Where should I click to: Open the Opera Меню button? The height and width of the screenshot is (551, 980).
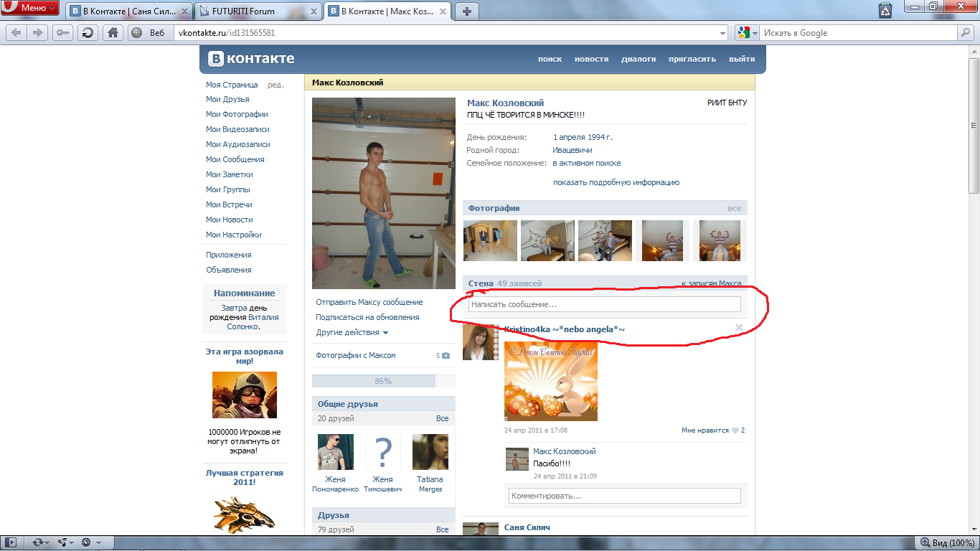tap(30, 8)
